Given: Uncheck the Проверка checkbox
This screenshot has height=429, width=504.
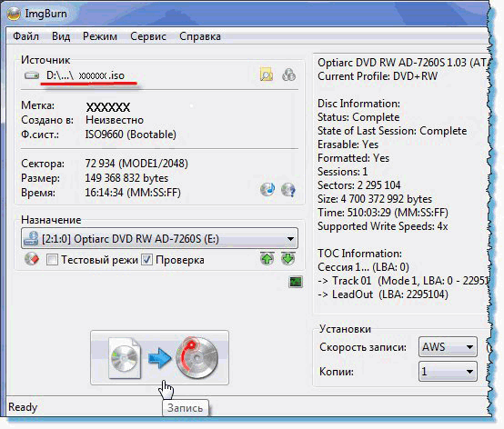Looking at the screenshot, I should click(x=146, y=259).
